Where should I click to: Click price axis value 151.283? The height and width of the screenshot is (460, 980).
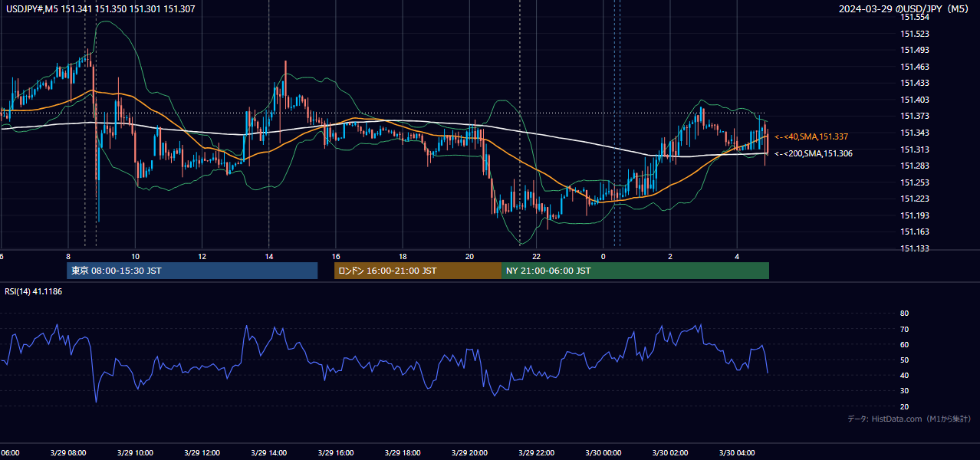914,166
